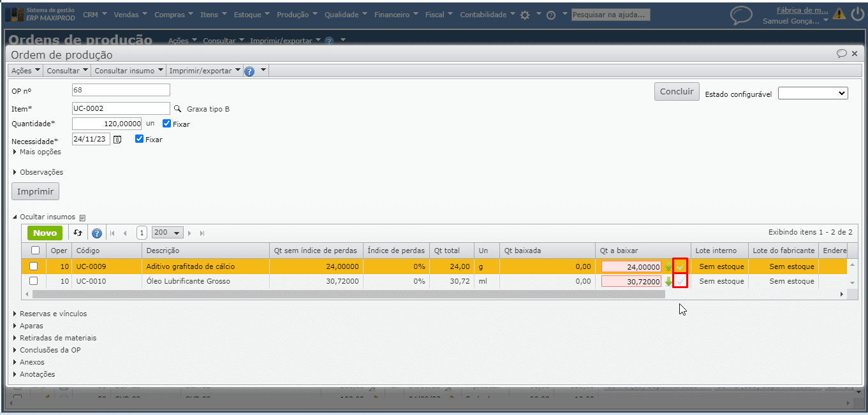Image resolution: width=868 pixels, height=415 pixels.
Task: Click the Concluir button
Action: tap(677, 92)
